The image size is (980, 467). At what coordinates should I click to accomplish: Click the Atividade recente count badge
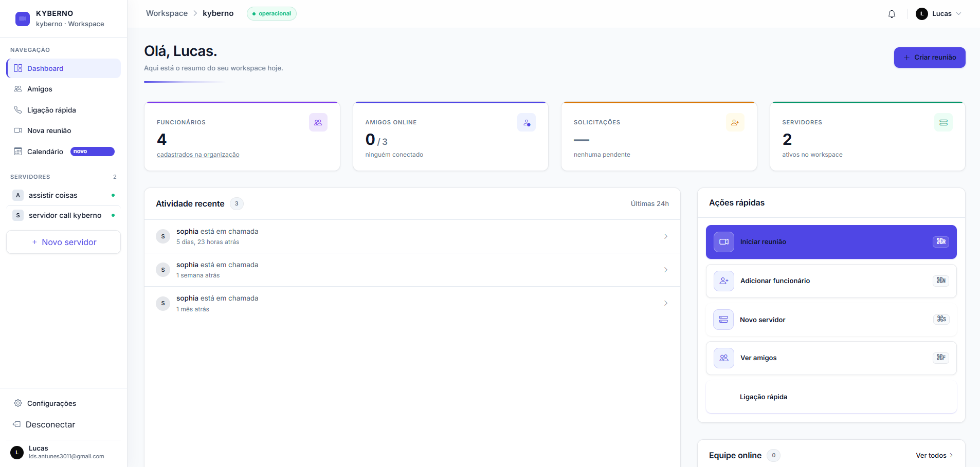click(237, 204)
